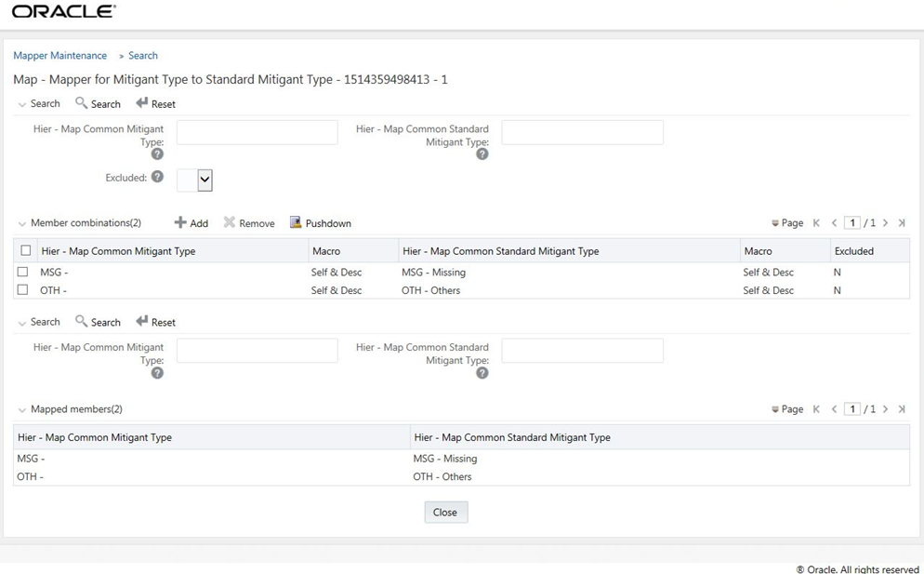Open help for lower Hier - Map Common Mitigant Type
Screen dimensions: 924x574
(x=157, y=373)
